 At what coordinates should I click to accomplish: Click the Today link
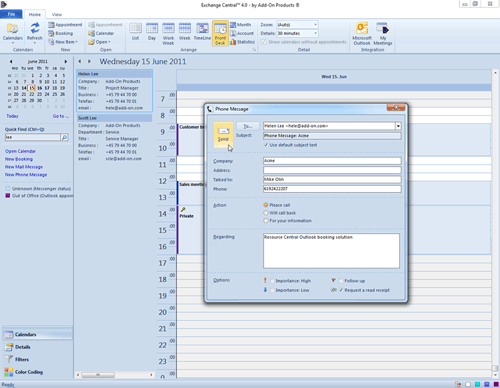point(12,116)
